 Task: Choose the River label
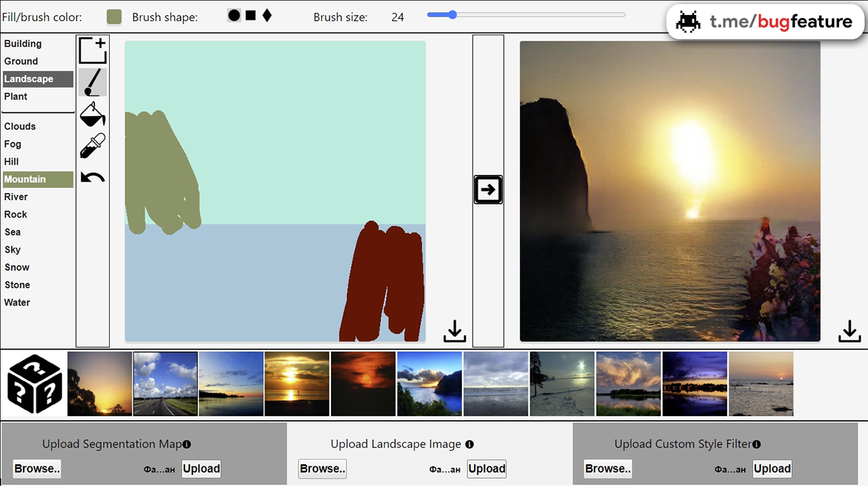(x=38, y=197)
